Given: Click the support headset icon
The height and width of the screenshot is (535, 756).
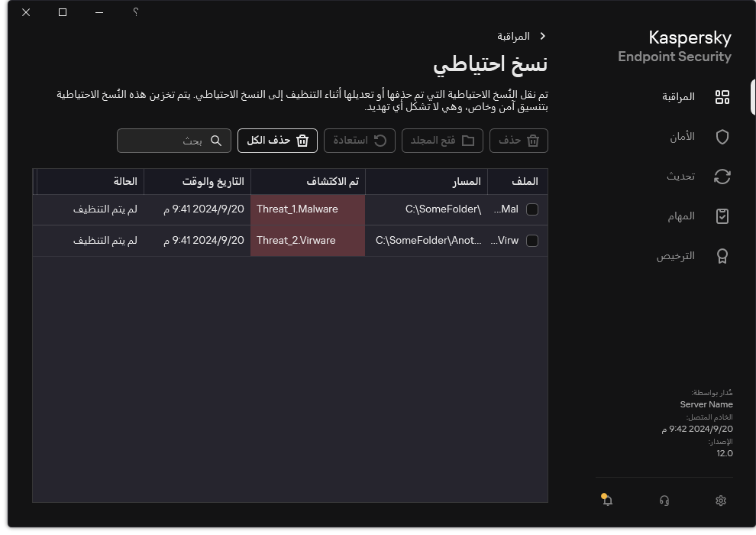Looking at the screenshot, I should coord(664,500).
